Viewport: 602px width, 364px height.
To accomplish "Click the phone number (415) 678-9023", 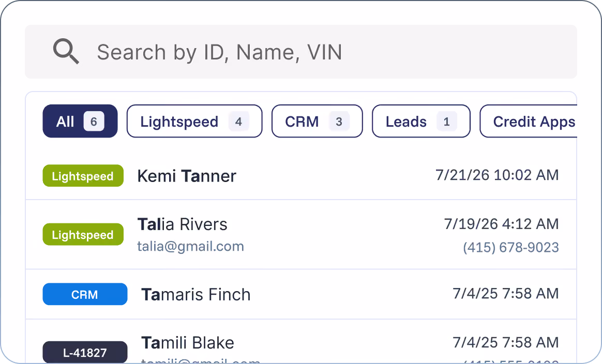I will (x=510, y=247).
